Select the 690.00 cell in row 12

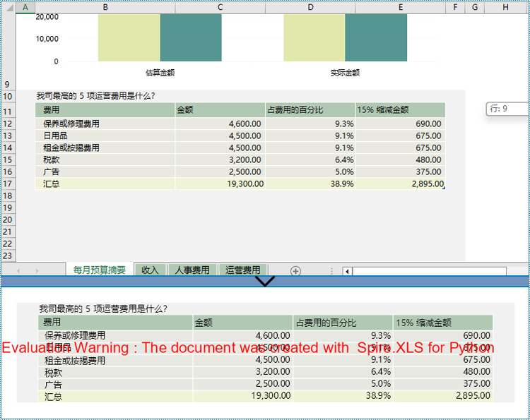[401, 124]
